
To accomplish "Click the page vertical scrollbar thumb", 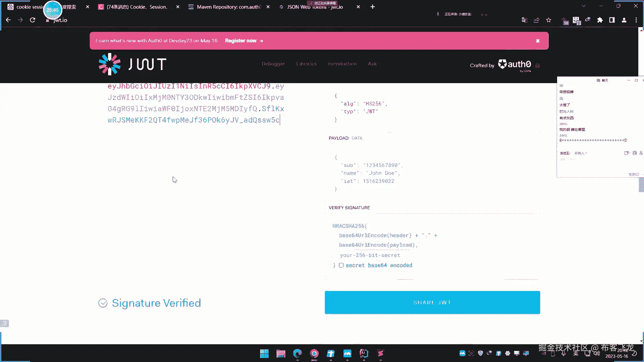I will 641,184.
